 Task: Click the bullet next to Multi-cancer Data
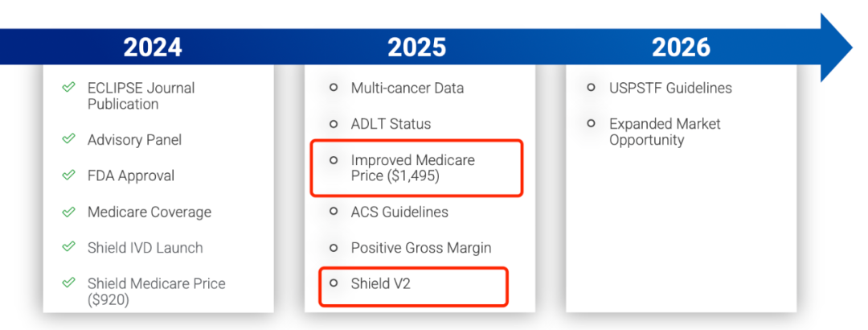click(x=334, y=87)
